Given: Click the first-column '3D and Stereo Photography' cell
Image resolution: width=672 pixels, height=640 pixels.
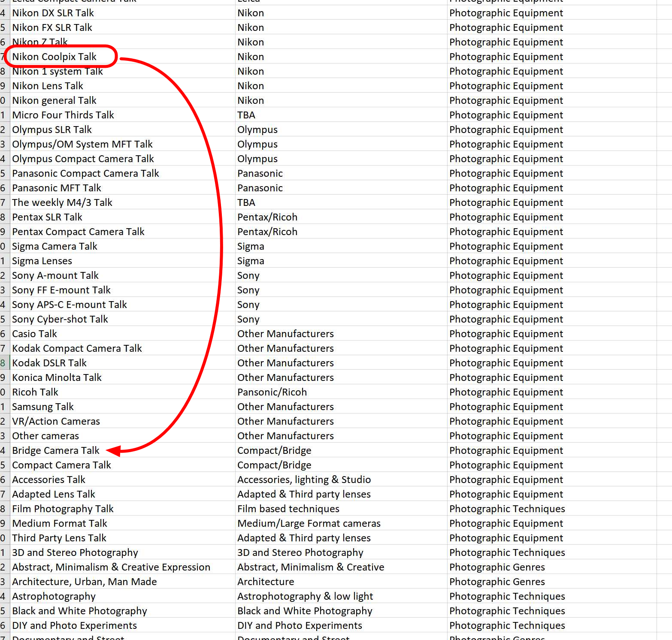Looking at the screenshot, I should 122,552.
